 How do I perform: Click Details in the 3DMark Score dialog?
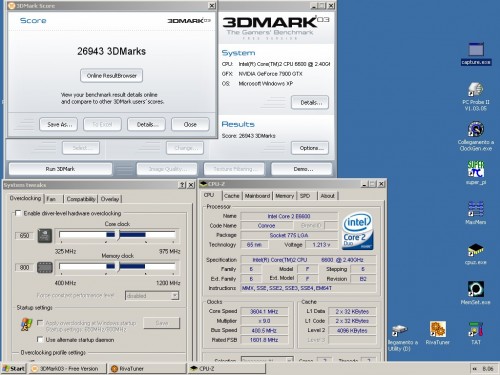click(147, 124)
